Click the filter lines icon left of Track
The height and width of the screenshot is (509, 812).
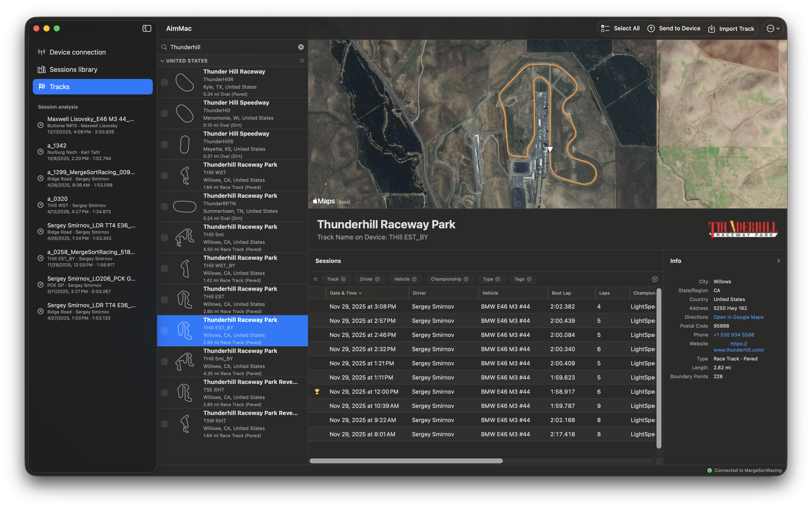click(x=315, y=279)
